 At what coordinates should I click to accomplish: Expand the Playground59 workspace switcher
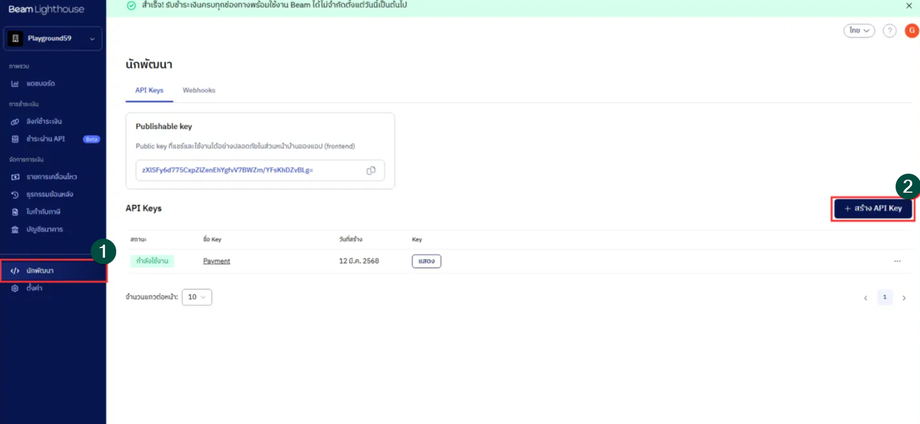[x=53, y=39]
